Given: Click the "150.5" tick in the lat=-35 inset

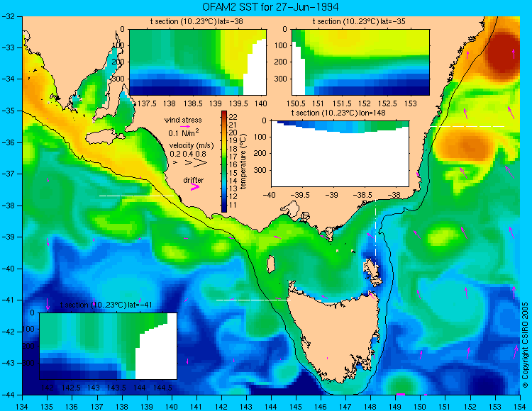Looking at the screenshot, I should [295, 103].
